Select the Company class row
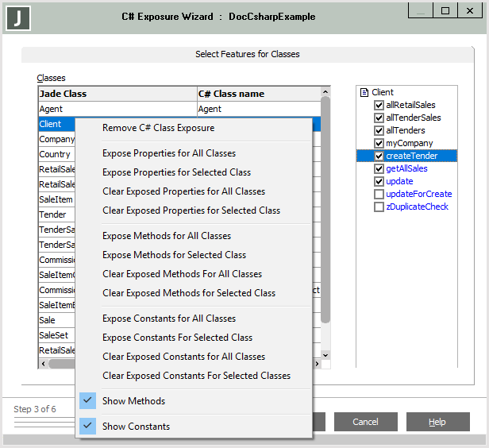489x448 pixels. (56, 139)
